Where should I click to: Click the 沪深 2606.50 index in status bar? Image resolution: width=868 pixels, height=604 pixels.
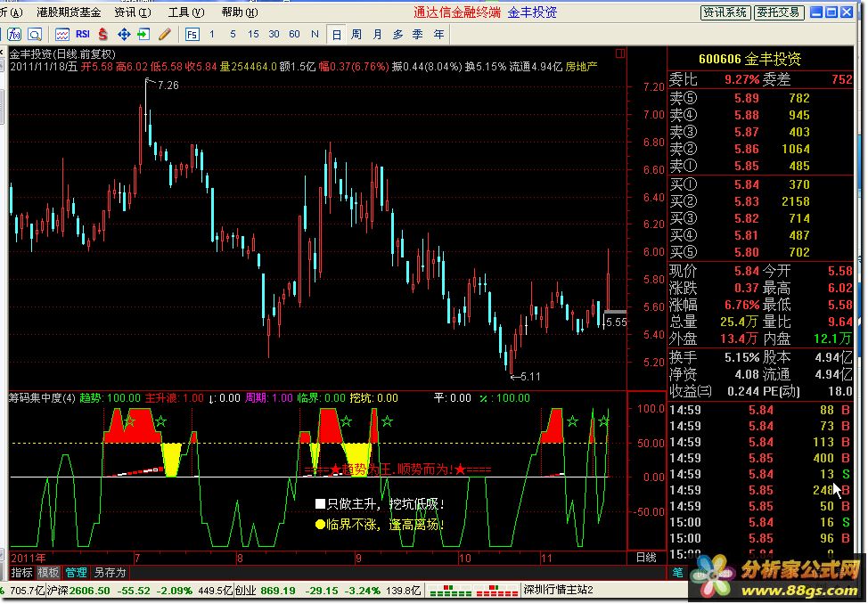[79, 591]
